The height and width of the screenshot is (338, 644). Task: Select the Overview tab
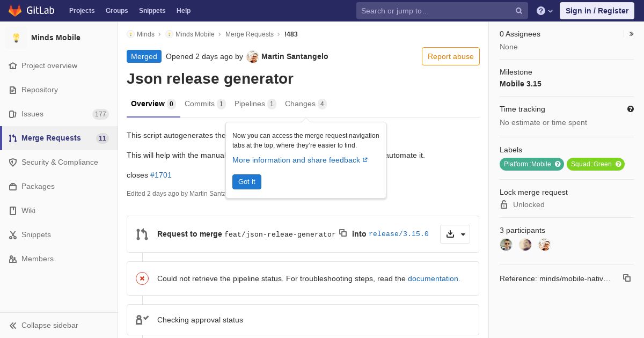pyautogui.click(x=153, y=104)
